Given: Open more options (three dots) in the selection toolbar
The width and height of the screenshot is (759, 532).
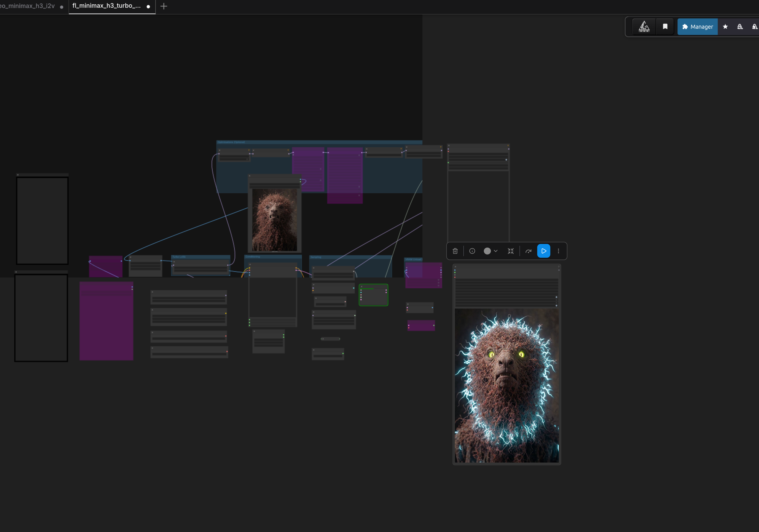Looking at the screenshot, I should point(559,251).
